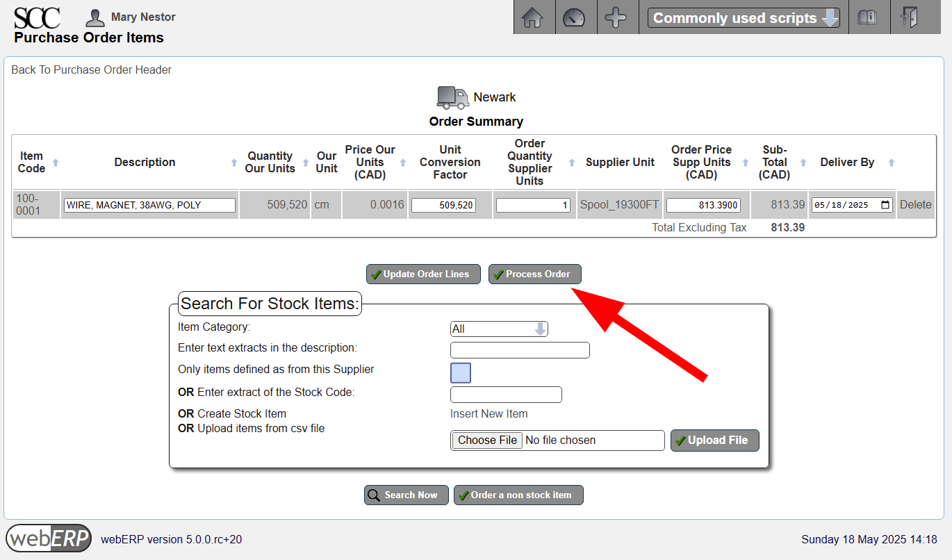Open the manual book icon
The image size is (952, 560).
(x=867, y=17)
